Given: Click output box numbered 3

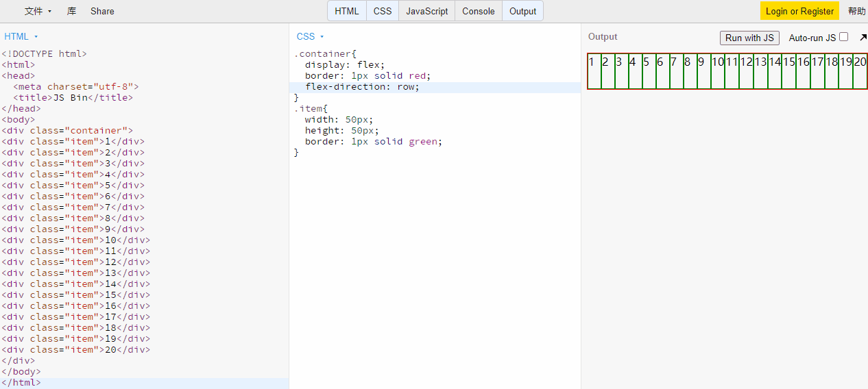Looking at the screenshot, I should [x=622, y=71].
